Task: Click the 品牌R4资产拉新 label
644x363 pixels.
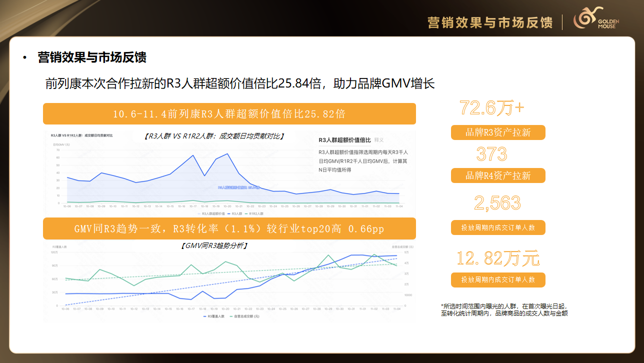Action: click(x=498, y=175)
